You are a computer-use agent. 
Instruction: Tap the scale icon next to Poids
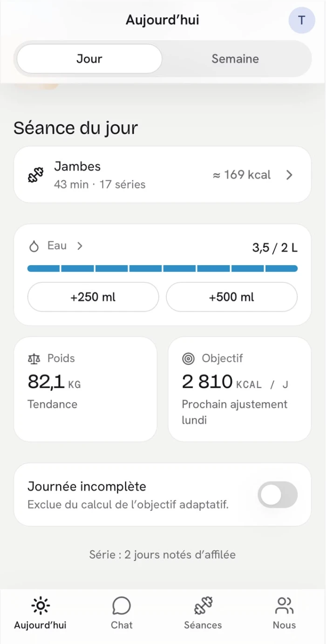tap(34, 358)
